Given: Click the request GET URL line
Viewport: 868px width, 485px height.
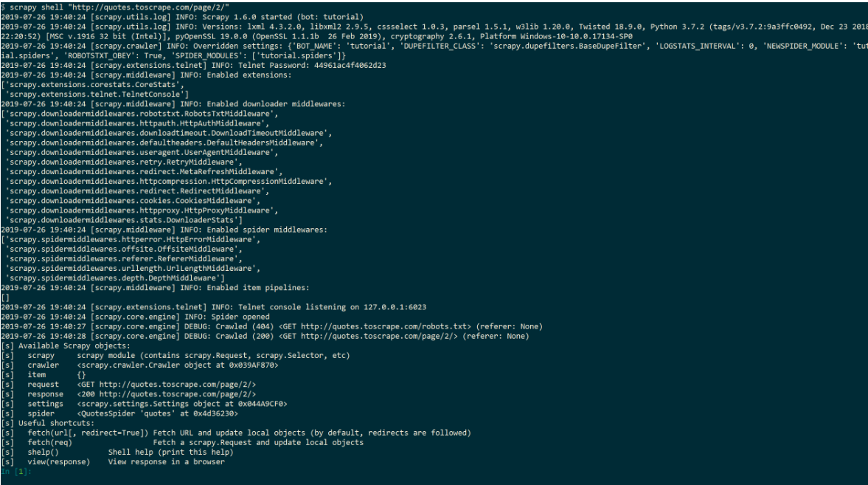Looking at the screenshot, I should pyautogui.click(x=166, y=385).
